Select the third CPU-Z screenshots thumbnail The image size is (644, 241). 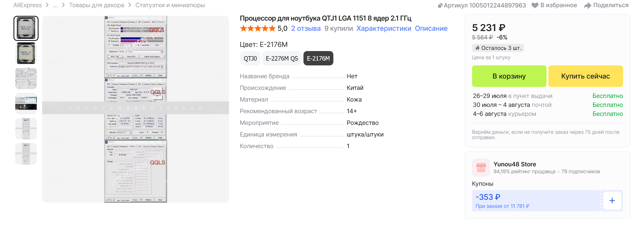coord(26,79)
